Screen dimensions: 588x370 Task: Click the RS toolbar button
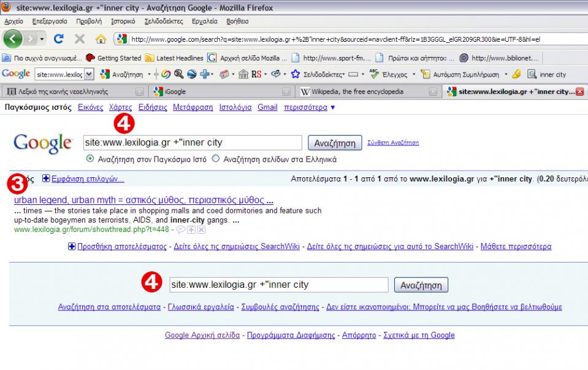256,74
